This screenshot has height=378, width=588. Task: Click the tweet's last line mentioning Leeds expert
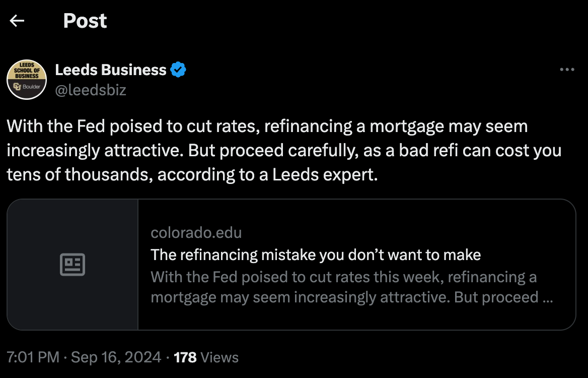pos(191,174)
